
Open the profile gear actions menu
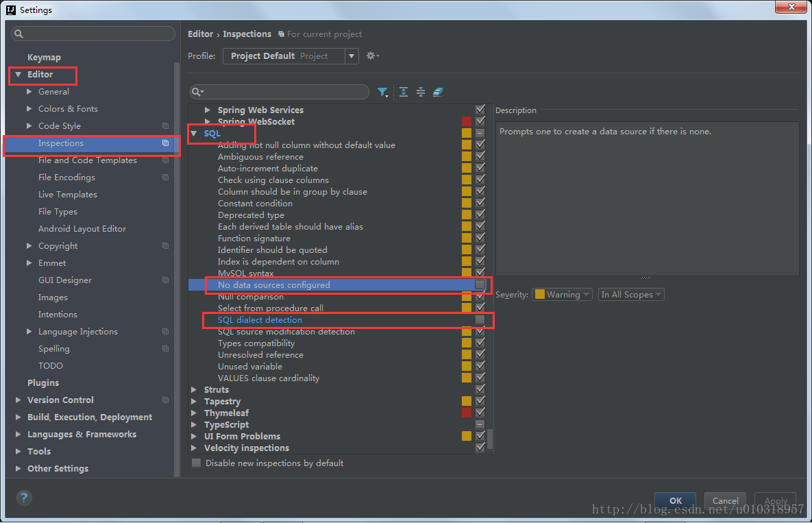(372, 56)
